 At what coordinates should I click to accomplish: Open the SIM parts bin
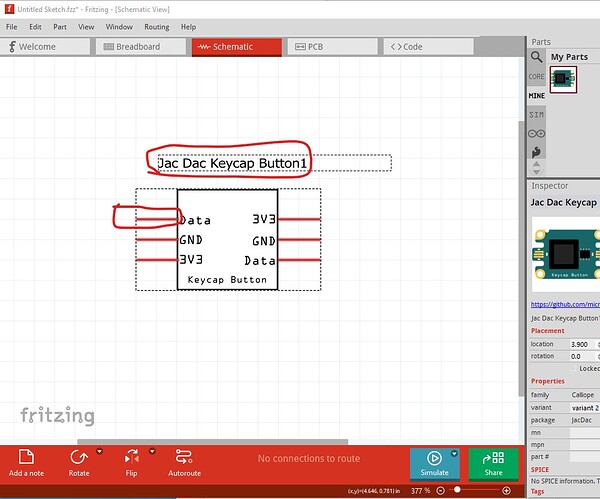[536, 115]
